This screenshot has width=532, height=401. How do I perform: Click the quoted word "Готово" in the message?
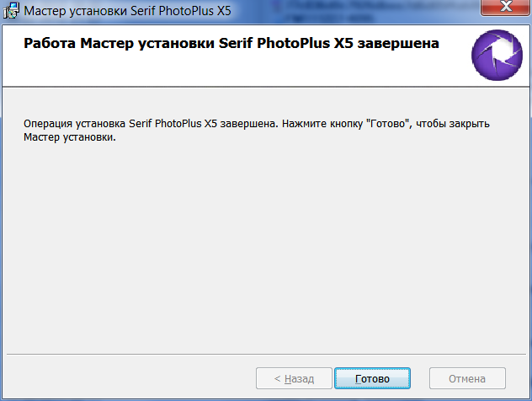pos(389,124)
